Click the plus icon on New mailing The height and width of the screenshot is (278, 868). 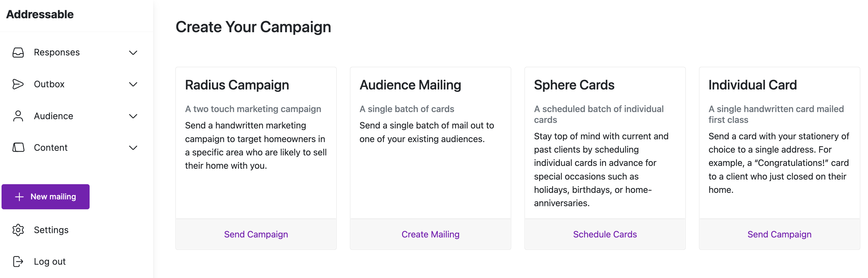point(19,197)
